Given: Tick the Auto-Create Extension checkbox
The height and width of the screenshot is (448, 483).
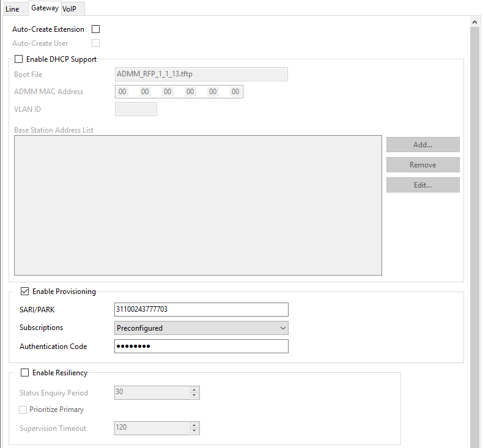Looking at the screenshot, I should (x=96, y=29).
